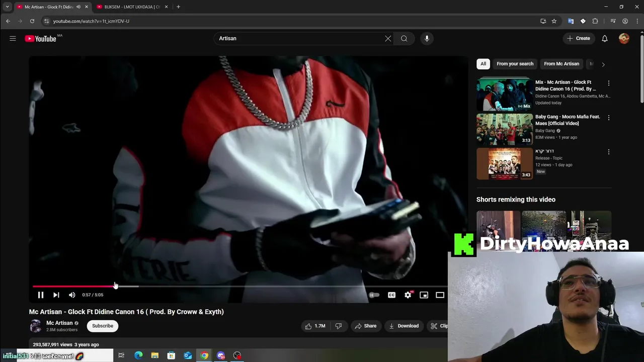
Task: Open Outlook from the taskbar
Action: point(188,356)
